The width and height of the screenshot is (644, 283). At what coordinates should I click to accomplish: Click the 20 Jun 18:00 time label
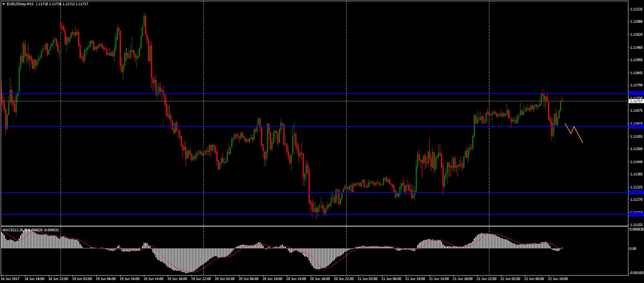pyautogui.click(x=320, y=279)
